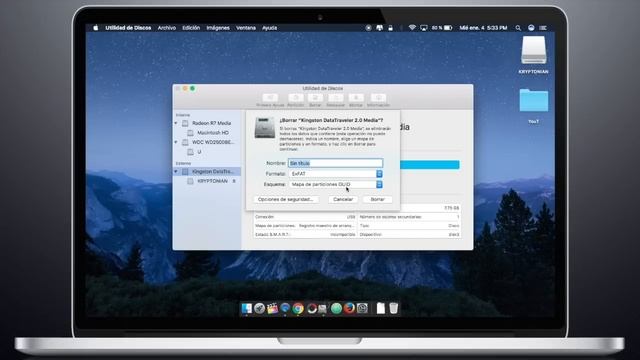Image resolution: width=640 pixels, height=360 pixels.
Task: Collapse the Kingston DataTraveler disk tree
Action: pos(176,171)
